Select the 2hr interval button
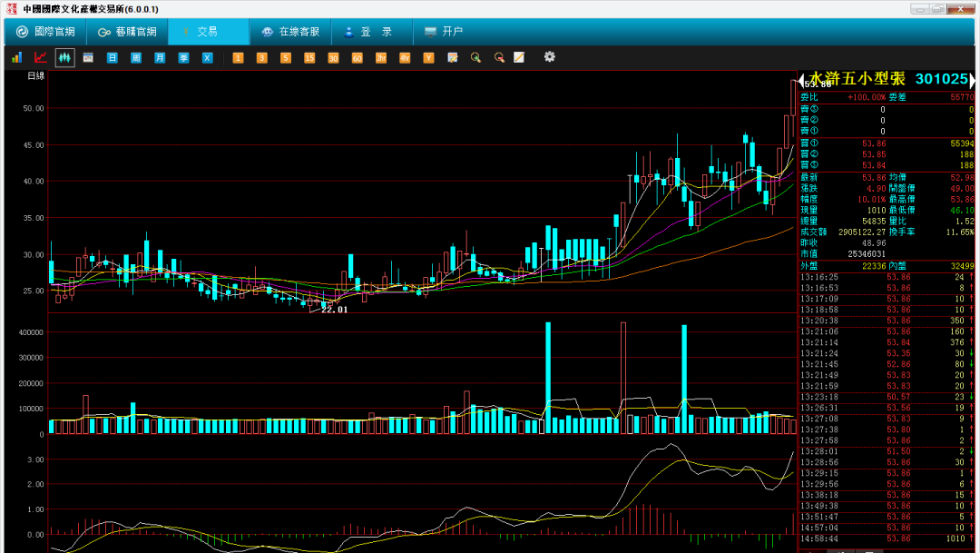Viewport: 980px width, 553px height. (380, 57)
